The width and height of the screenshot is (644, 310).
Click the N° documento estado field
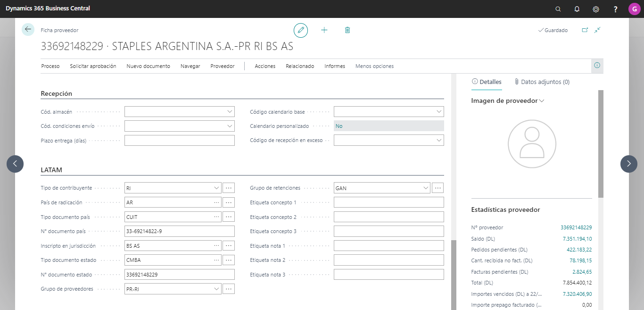point(180,275)
